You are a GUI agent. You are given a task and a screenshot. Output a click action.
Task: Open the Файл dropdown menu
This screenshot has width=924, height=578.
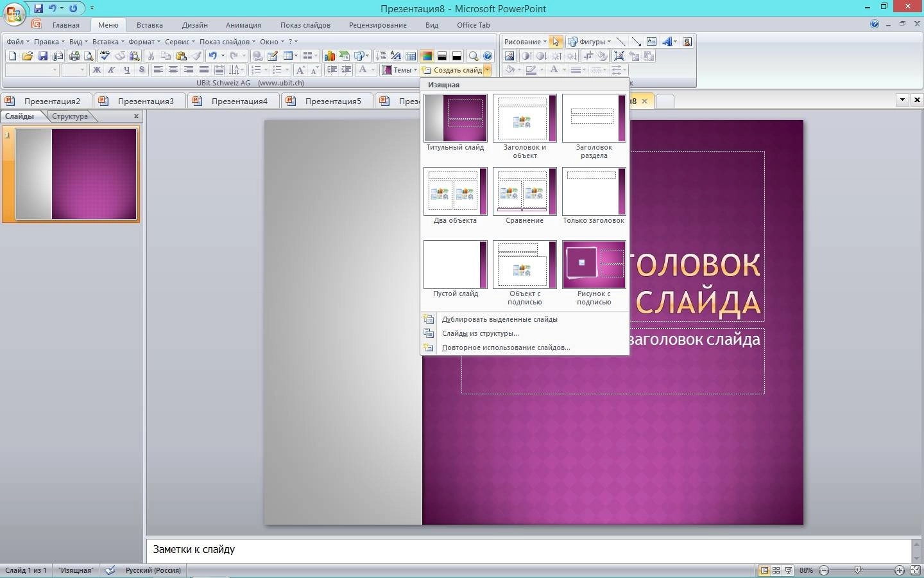coord(17,42)
